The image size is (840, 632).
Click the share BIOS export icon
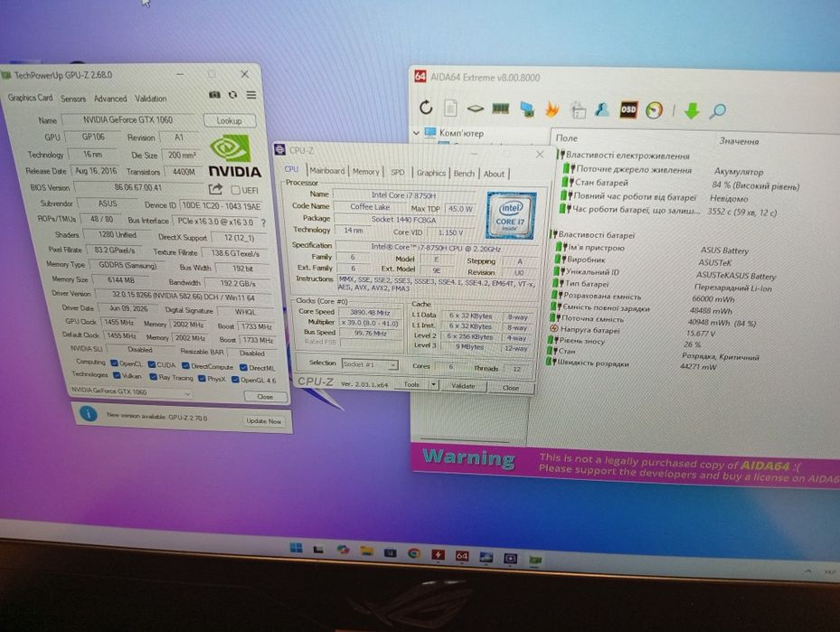tap(215, 189)
